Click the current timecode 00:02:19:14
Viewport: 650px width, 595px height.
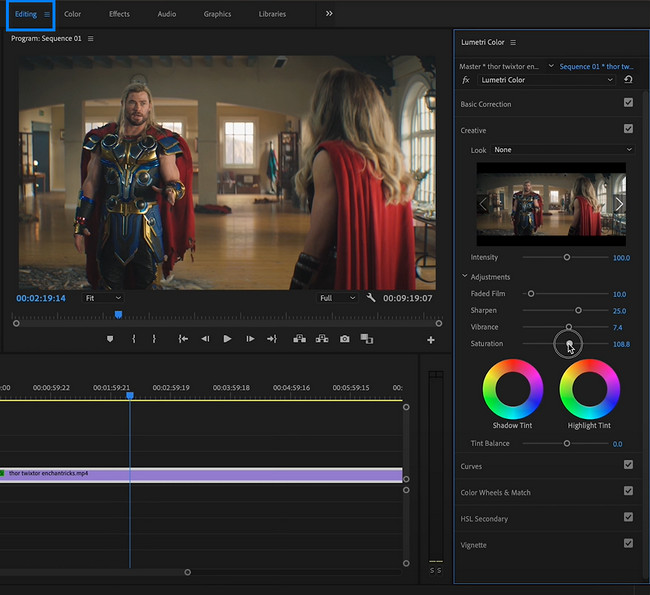click(41, 298)
